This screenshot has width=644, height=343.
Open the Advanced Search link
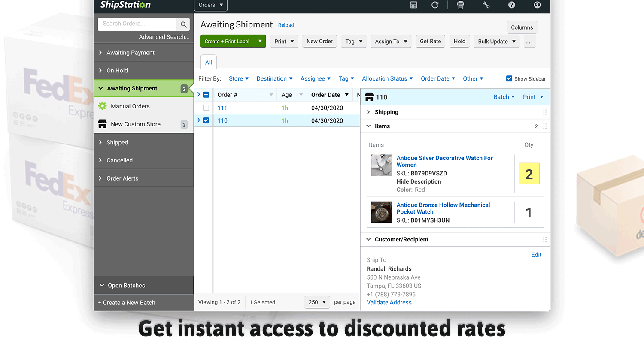(164, 37)
